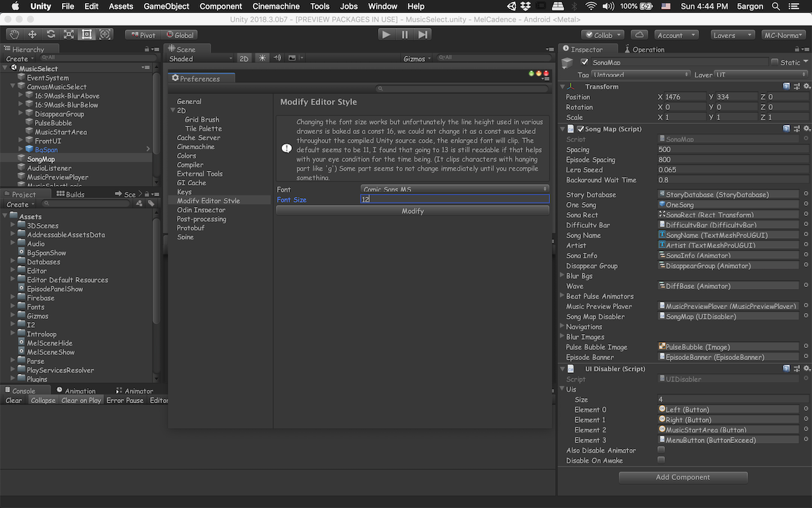Open the Cinemachine menu
812x508 pixels.
tap(276, 6)
